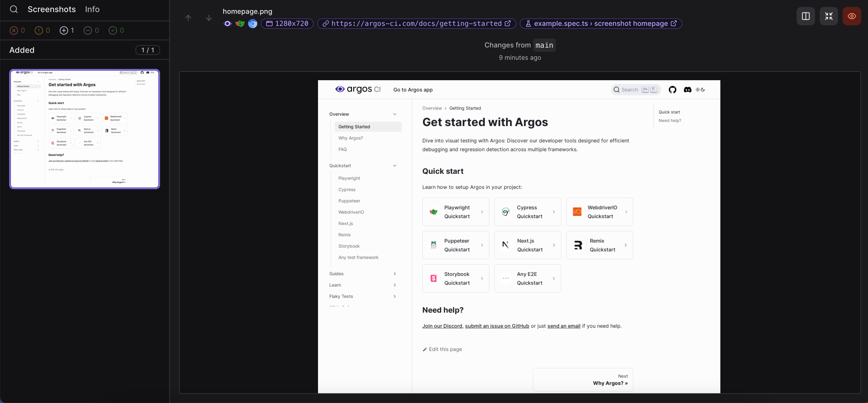Collapse the Overview sidebar section

(395, 114)
